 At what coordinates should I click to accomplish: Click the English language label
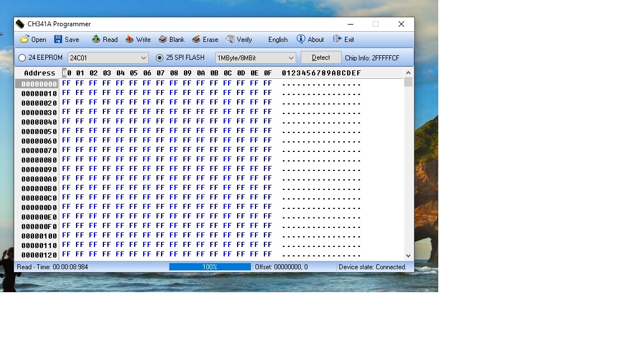(x=278, y=40)
